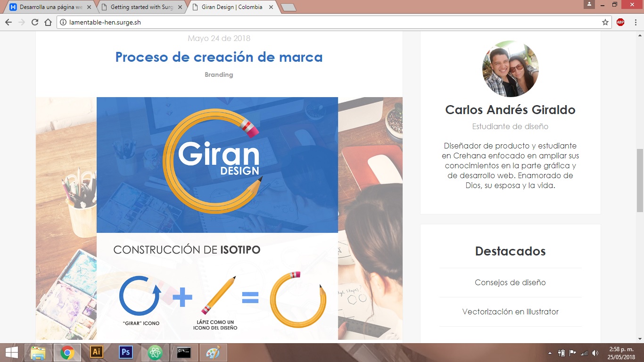Click the battery power tray icon
The image size is (644, 362).
coord(561,353)
